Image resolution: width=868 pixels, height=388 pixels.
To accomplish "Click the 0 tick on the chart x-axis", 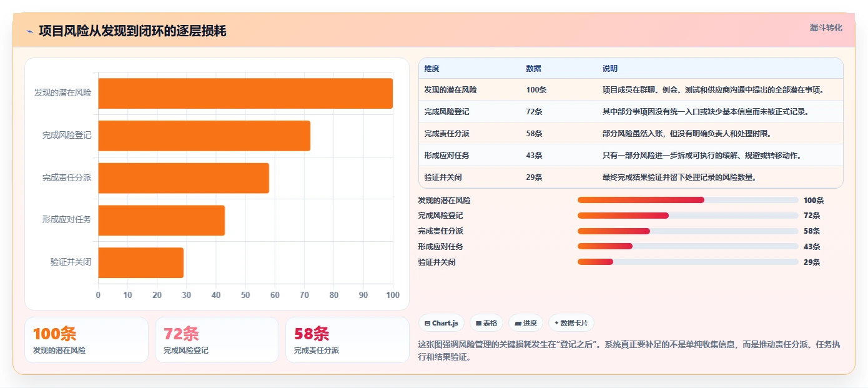I will pos(98,295).
